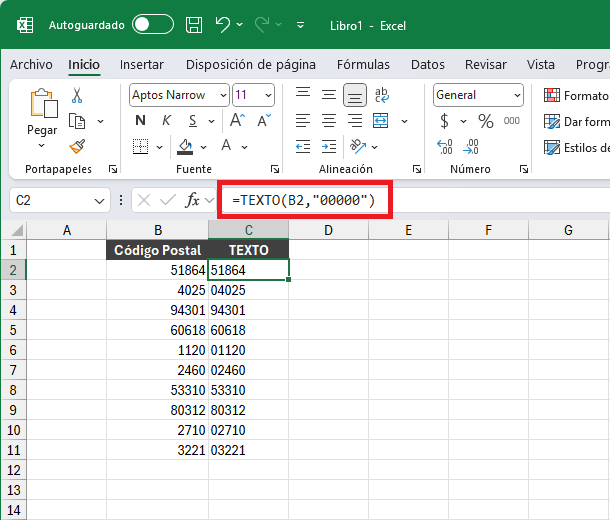Switch to the Insertar tab

coord(142,64)
